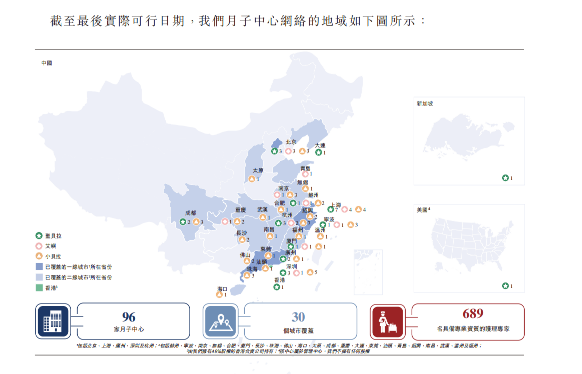Click the pink marker under 北京
This screenshot has width=582, height=374.
[x=288, y=151]
